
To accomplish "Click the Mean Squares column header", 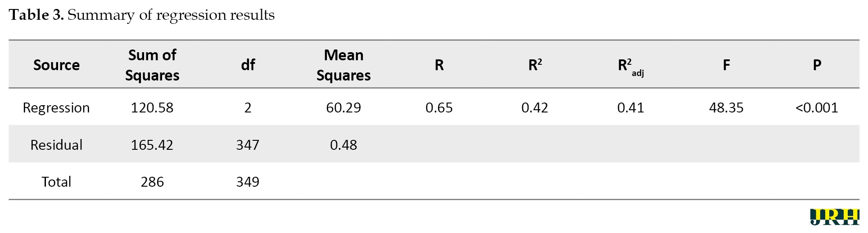I will click(x=344, y=65).
